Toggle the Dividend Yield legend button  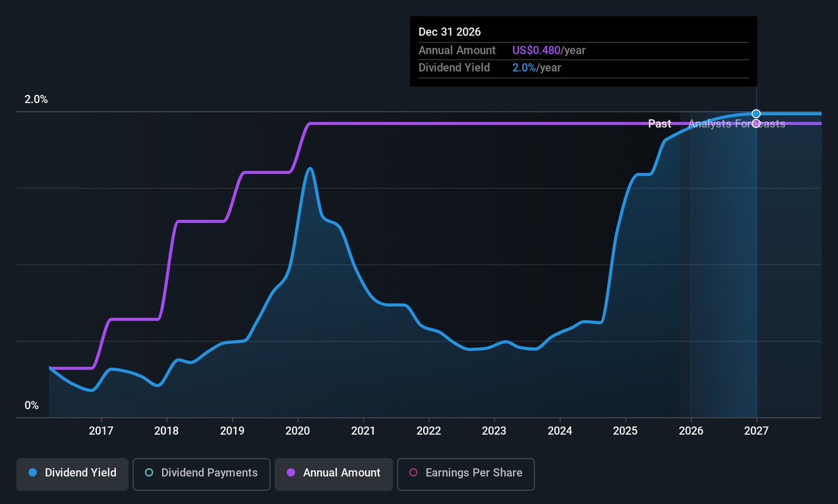pos(73,473)
